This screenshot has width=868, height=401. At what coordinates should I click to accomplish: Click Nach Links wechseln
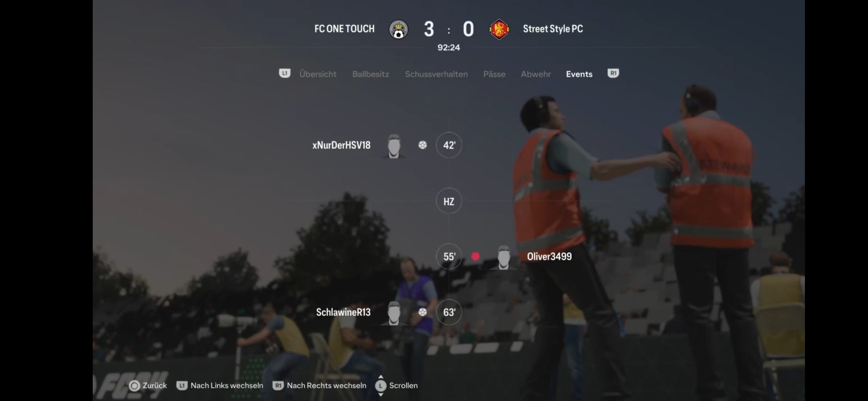[x=220, y=385]
